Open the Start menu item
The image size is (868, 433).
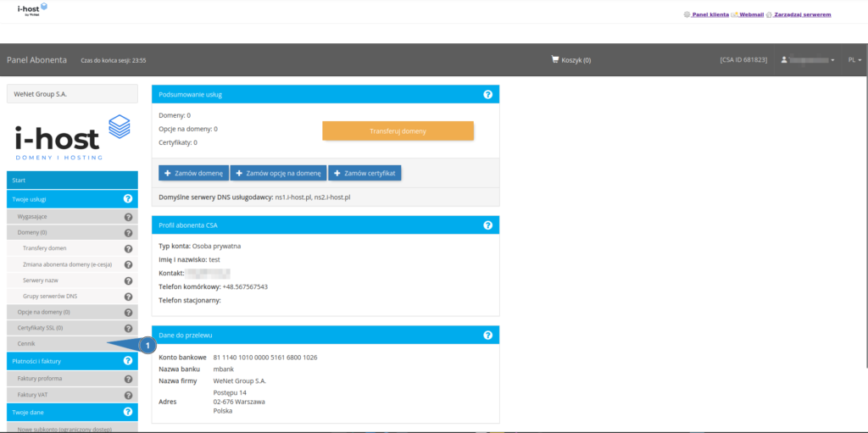click(x=72, y=180)
